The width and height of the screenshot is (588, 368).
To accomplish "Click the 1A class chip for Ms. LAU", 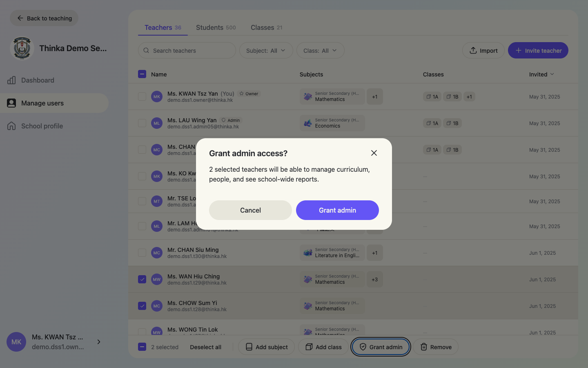I will (432, 123).
